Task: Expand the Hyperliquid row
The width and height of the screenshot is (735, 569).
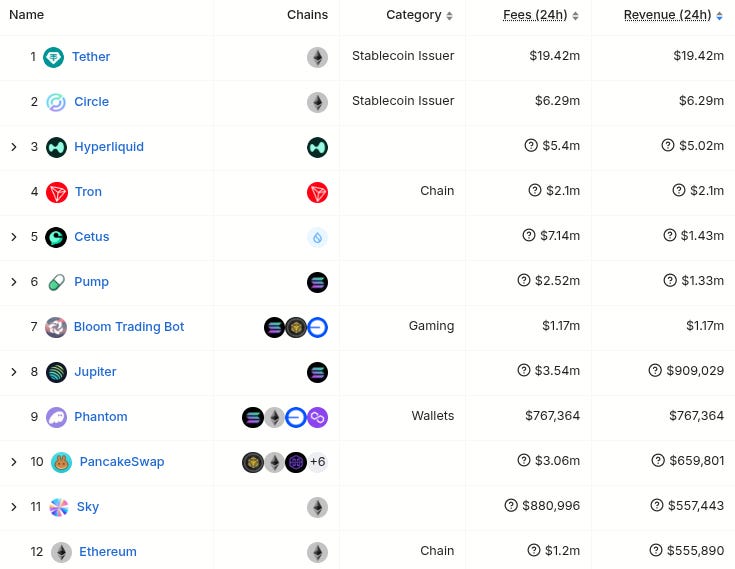Action: (14, 147)
